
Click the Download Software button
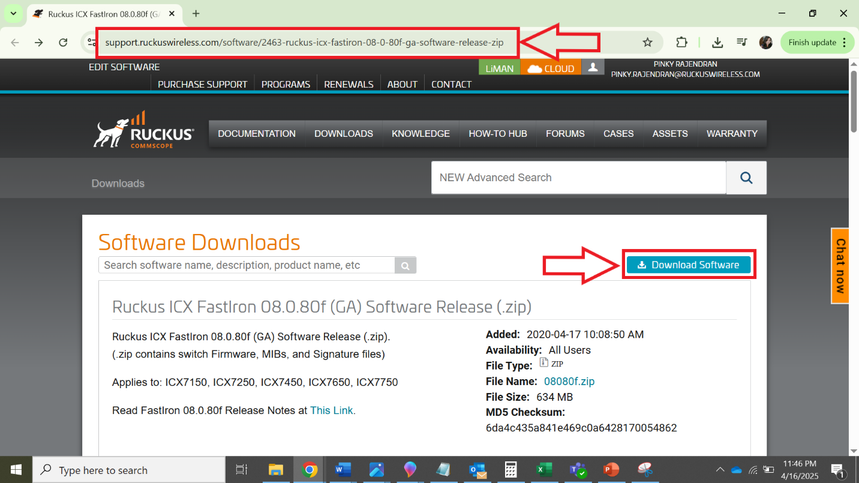(688, 265)
